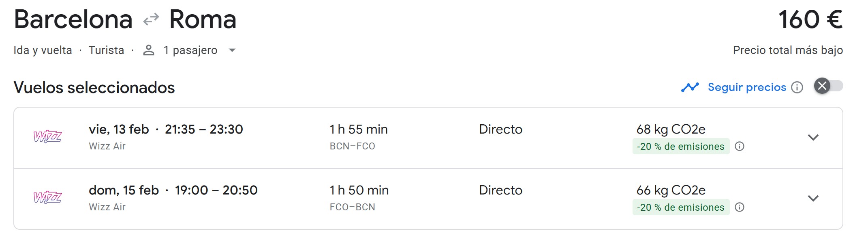Click the passenger person icon
868x242 pixels.
tap(149, 50)
